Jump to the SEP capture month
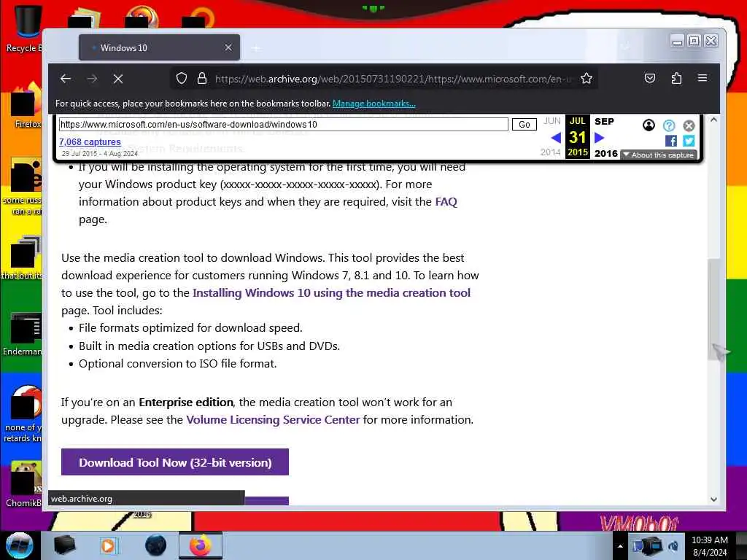 point(604,122)
